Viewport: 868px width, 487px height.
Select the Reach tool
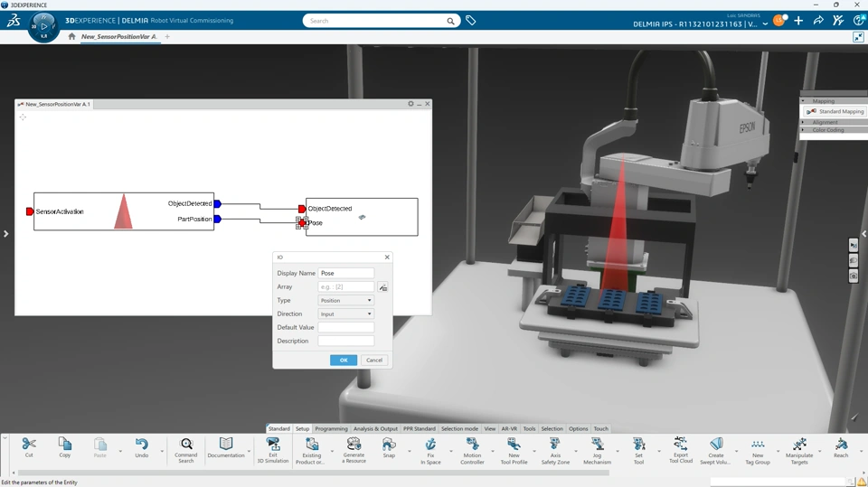(x=841, y=447)
